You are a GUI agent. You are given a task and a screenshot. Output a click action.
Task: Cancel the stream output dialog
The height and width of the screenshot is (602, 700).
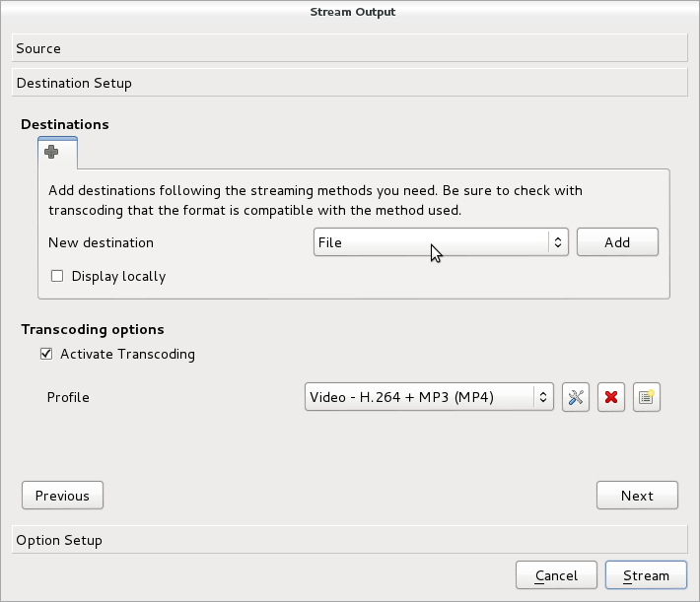(556, 575)
